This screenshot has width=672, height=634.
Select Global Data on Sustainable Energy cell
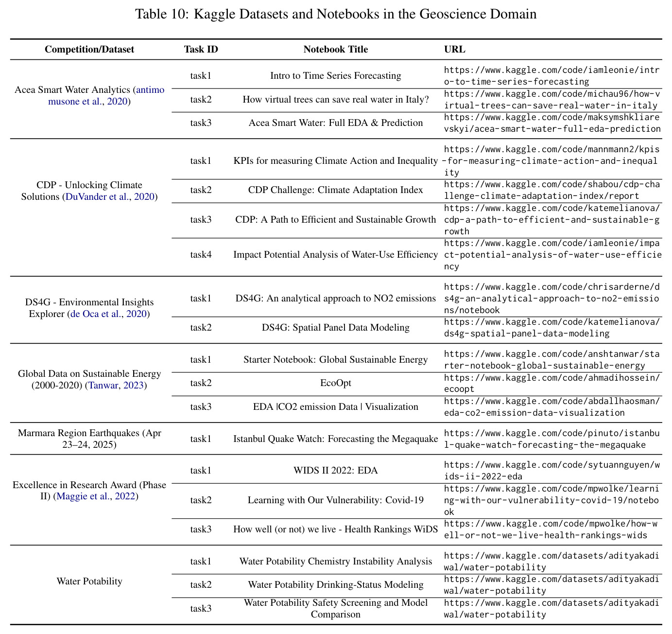[89, 379]
